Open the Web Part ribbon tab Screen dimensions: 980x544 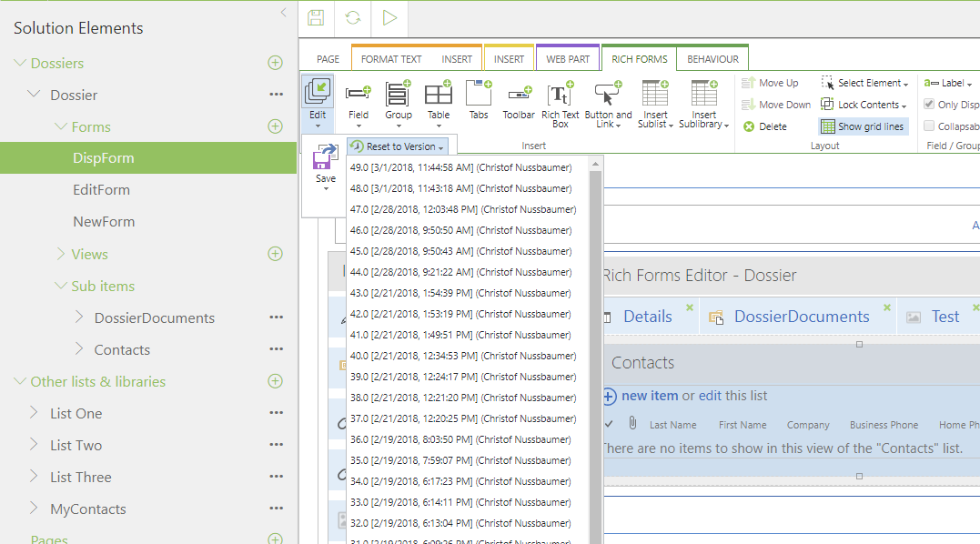568,59
